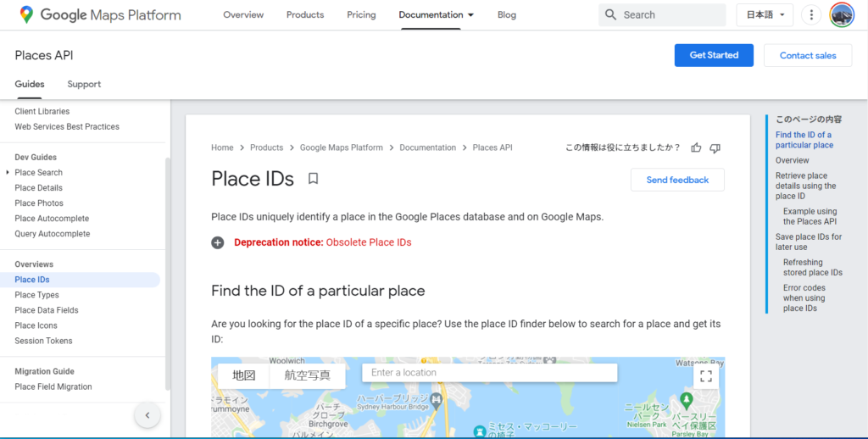Click the thumbs up helpful icon
Image resolution: width=868 pixels, height=439 pixels.
point(697,147)
